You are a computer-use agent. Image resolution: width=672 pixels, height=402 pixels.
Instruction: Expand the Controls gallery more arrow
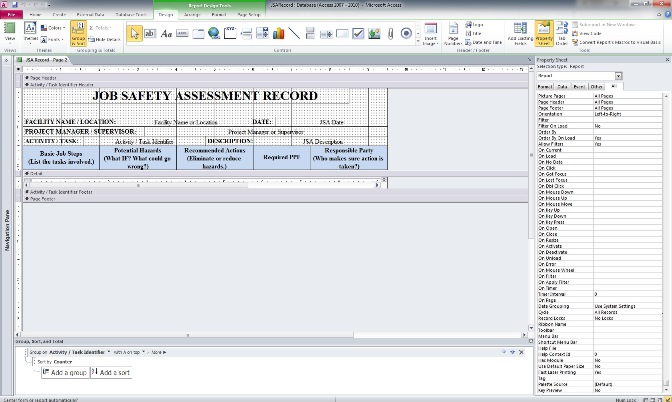[418, 42]
